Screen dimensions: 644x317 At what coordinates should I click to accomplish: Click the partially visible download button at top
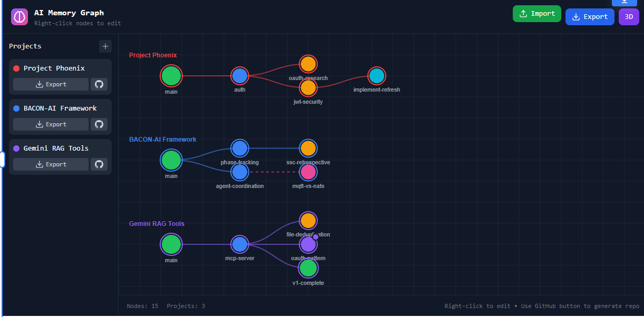coord(625,3)
